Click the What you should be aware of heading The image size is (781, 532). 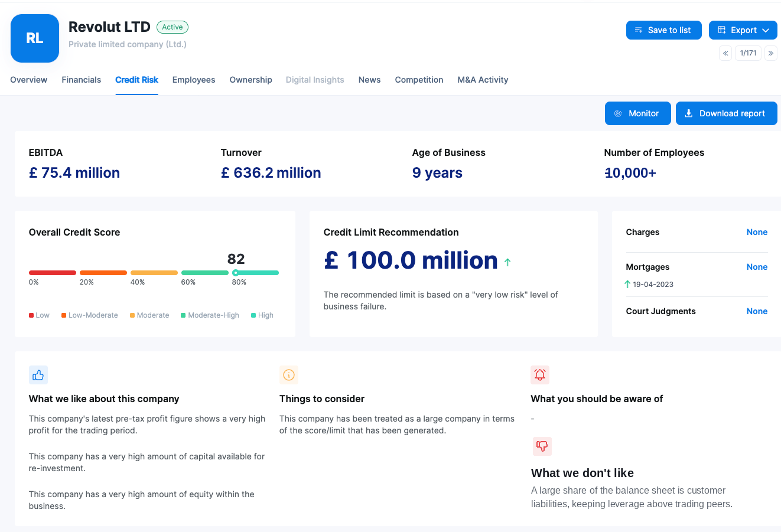[x=597, y=399]
